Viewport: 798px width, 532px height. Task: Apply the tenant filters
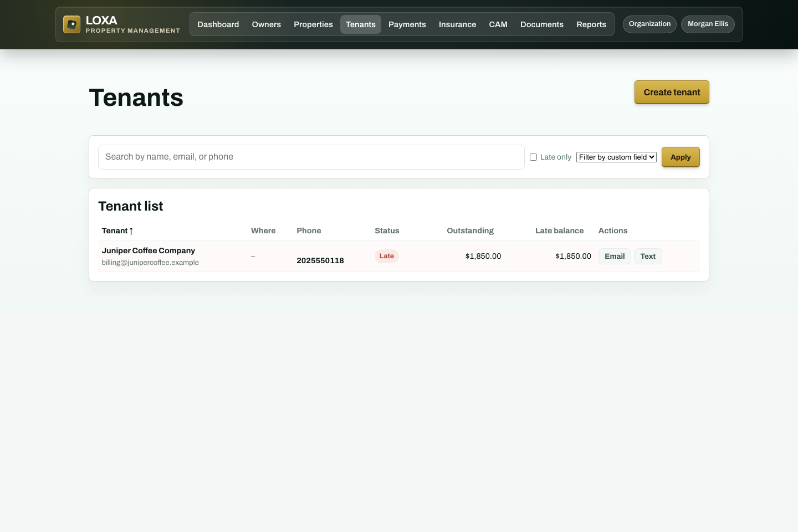pos(681,157)
